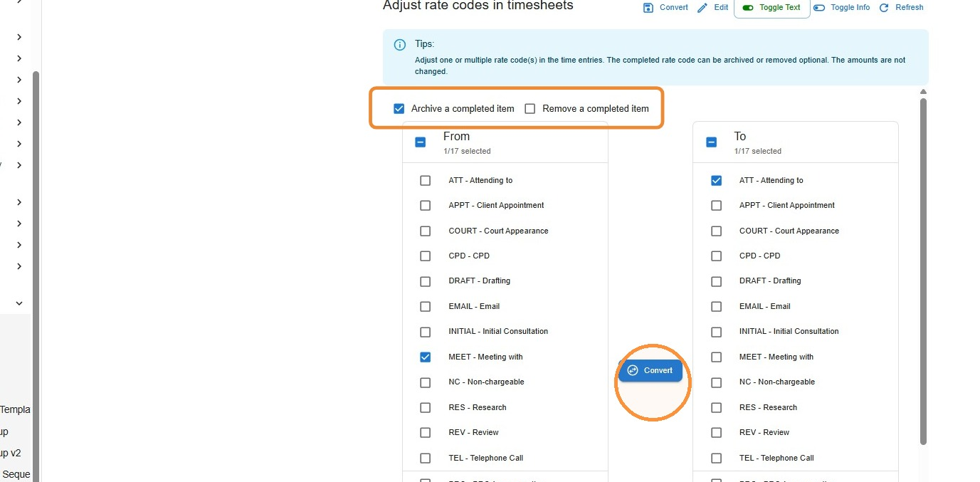Check REV - Review in To list

pos(717,433)
